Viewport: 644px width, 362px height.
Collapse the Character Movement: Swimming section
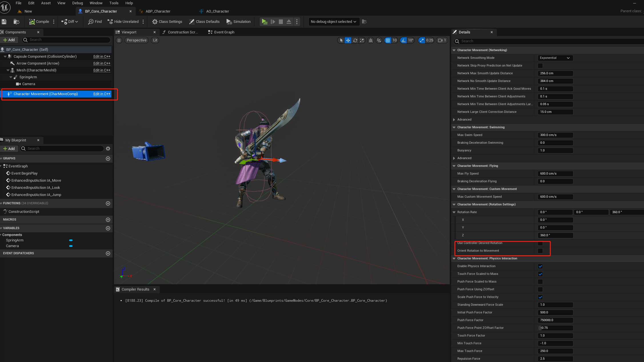click(454, 127)
